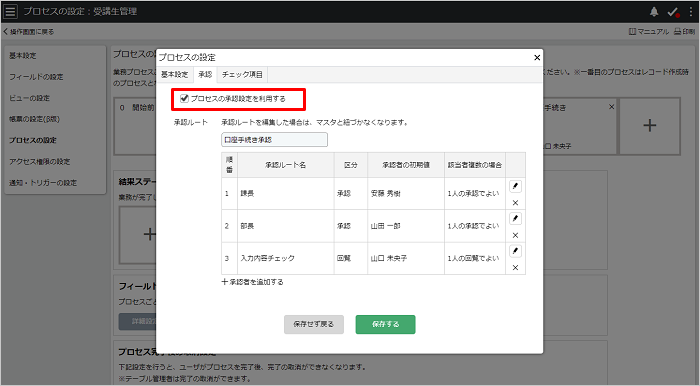Open アクセス権限の設定 in the sidebar
700x386 pixels.
pos(39,162)
